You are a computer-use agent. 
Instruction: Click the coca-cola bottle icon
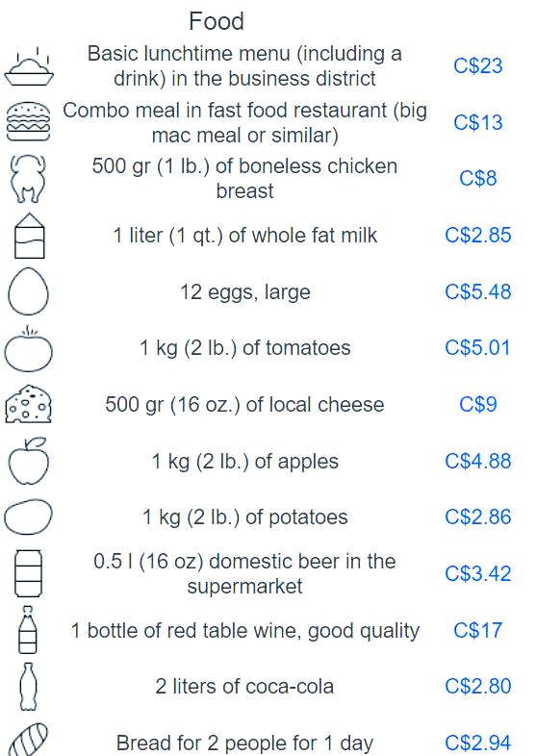(28, 687)
